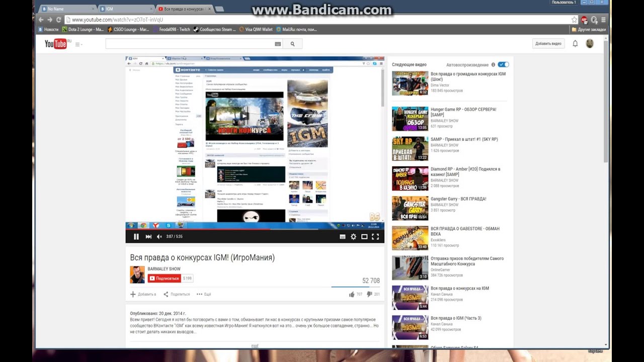Click the address bar URL
644x362 pixels.
[x=117, y=20]
